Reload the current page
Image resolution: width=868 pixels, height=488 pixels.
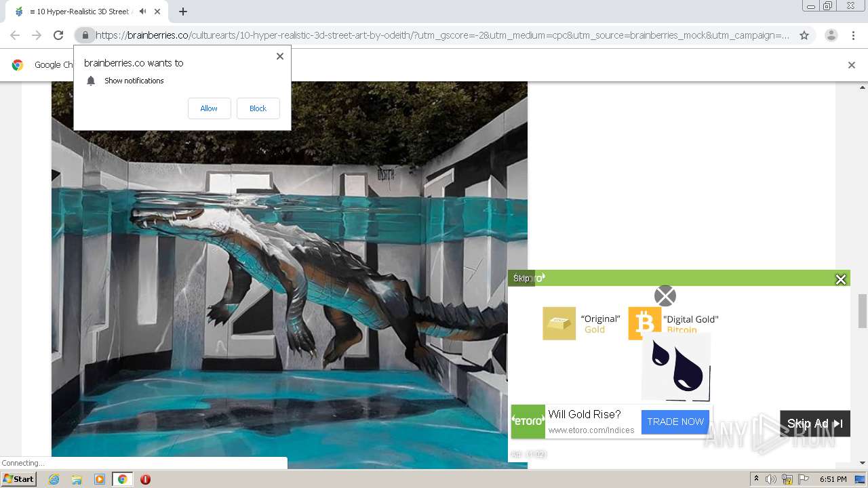coord(58,35)
